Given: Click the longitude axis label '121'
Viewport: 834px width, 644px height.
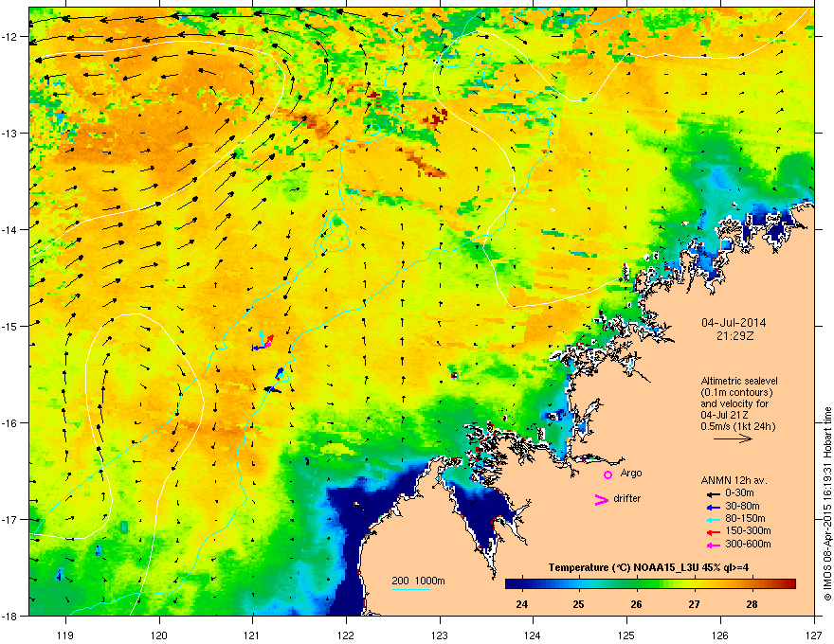Looking at the screenshot, I should click(252, 635).
